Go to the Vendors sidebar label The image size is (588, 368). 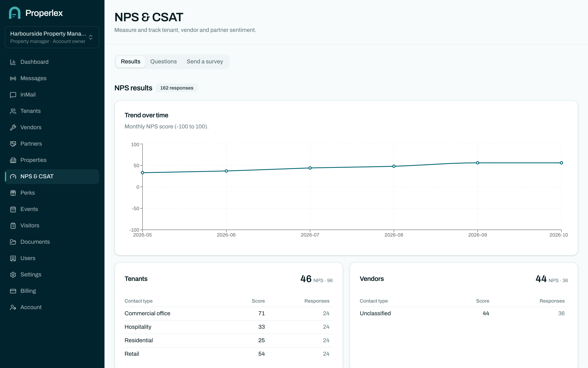coord(31,127)
